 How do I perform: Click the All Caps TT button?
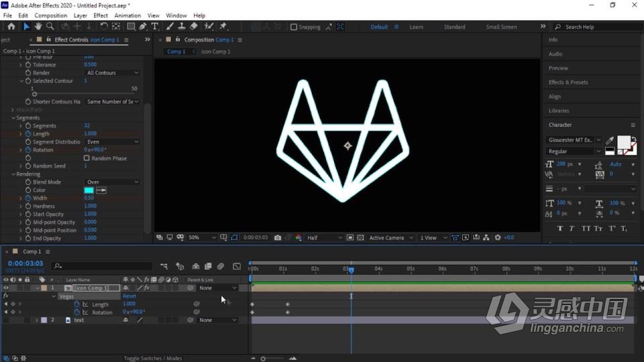click(586, 229)
